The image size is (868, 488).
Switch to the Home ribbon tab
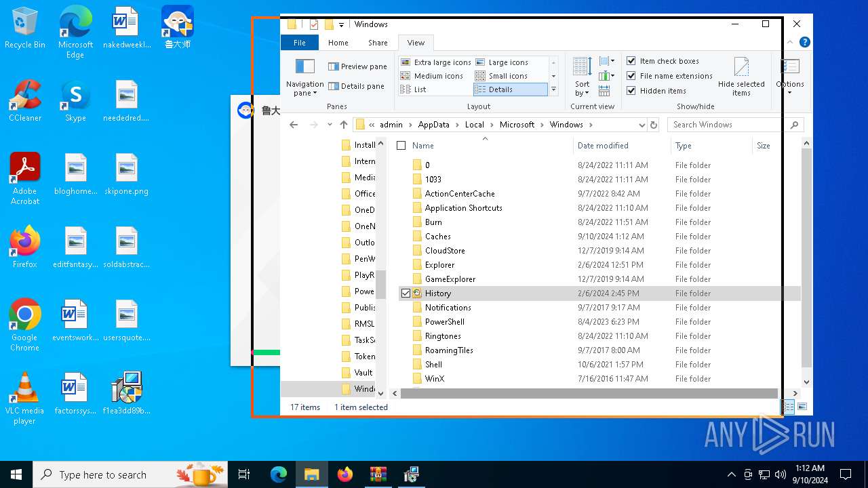338,43
